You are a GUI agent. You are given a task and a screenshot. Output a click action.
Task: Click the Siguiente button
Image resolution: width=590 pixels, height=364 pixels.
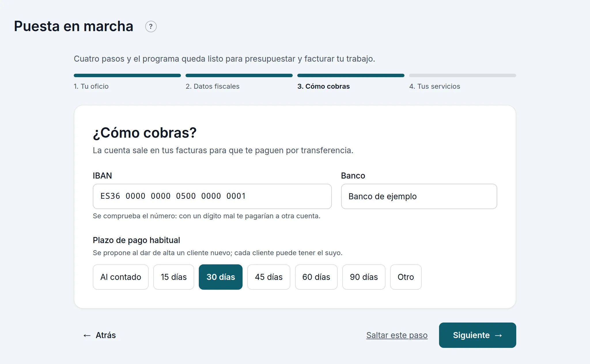pyautogui.click(x=478, y=335)
